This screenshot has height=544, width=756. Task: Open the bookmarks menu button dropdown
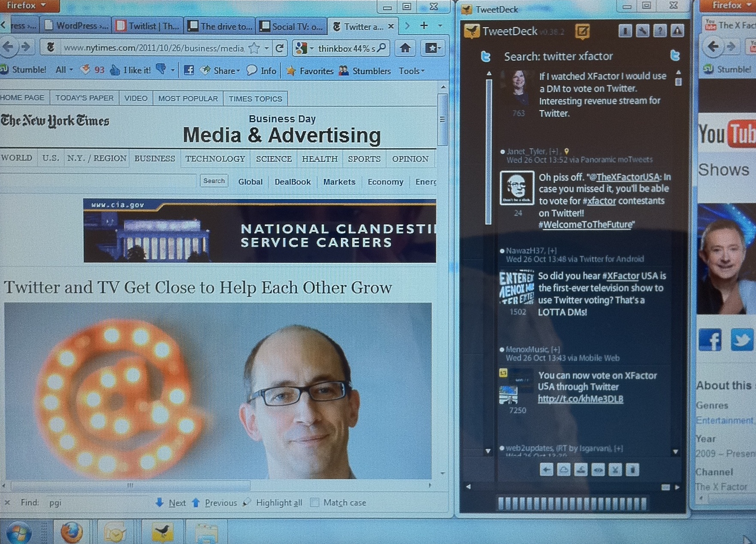click(x=432, y=48)
